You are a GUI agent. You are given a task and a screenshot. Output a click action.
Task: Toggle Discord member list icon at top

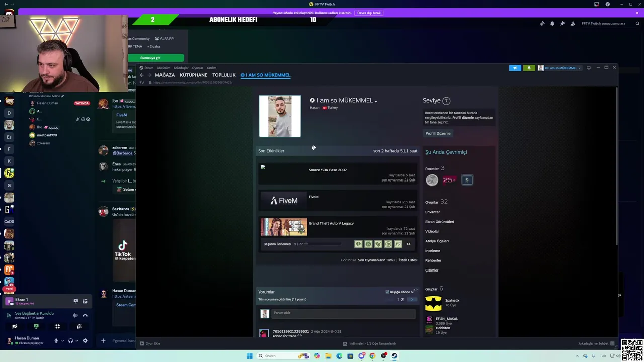(573, 23)
